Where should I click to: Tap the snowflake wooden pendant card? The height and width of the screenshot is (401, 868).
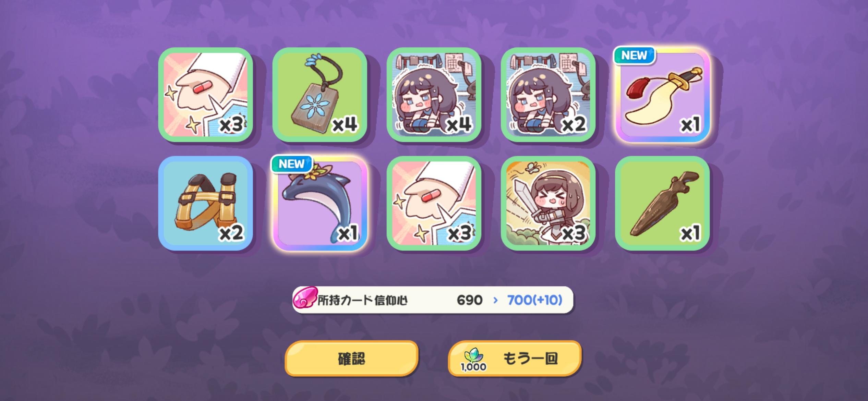320,95
